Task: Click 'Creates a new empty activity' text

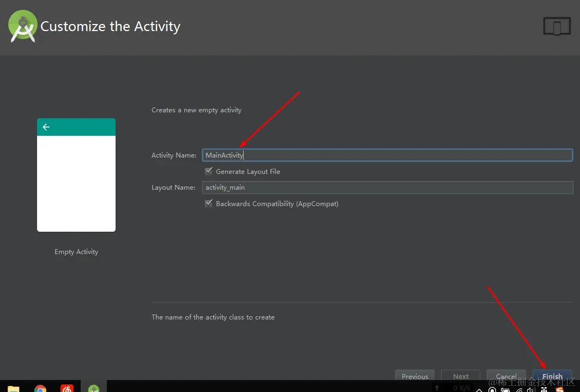Action: (196, 110)
